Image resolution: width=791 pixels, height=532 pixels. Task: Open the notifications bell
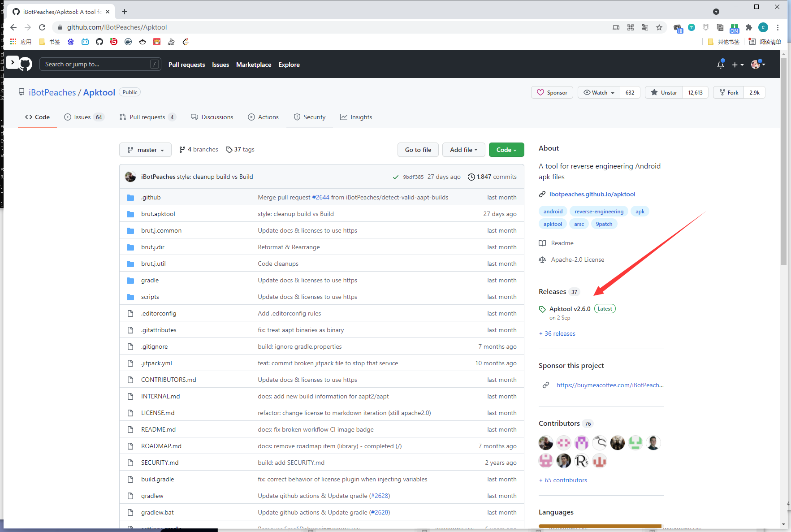coord(720,65)
